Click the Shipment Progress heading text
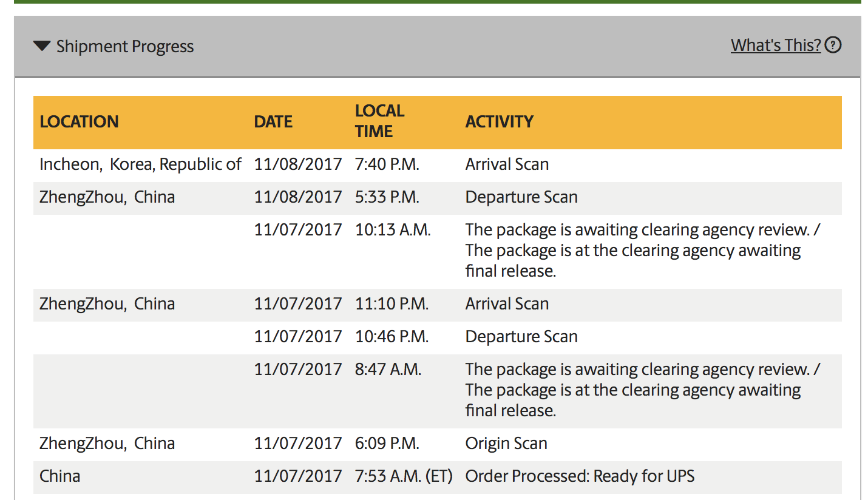 point(125,47)
